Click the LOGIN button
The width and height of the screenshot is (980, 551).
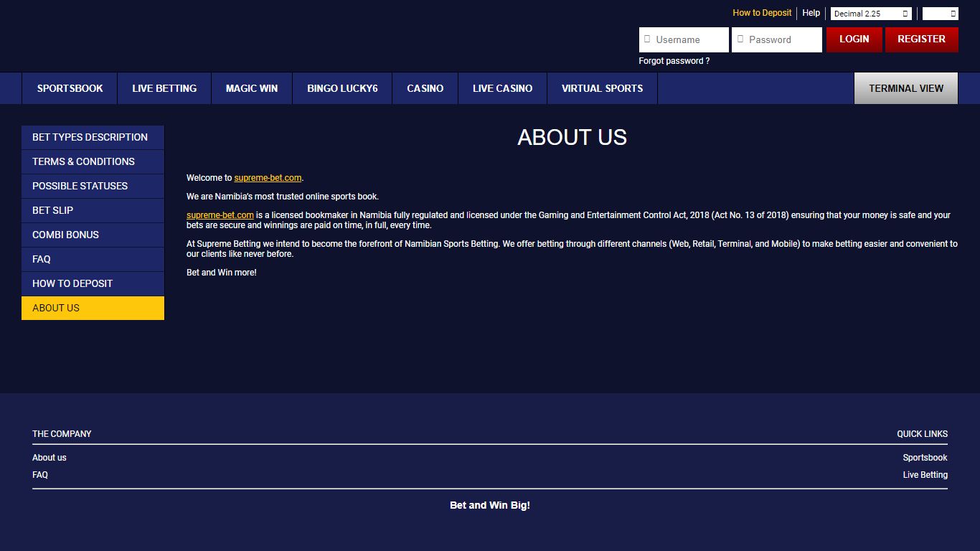coord(854,39)
